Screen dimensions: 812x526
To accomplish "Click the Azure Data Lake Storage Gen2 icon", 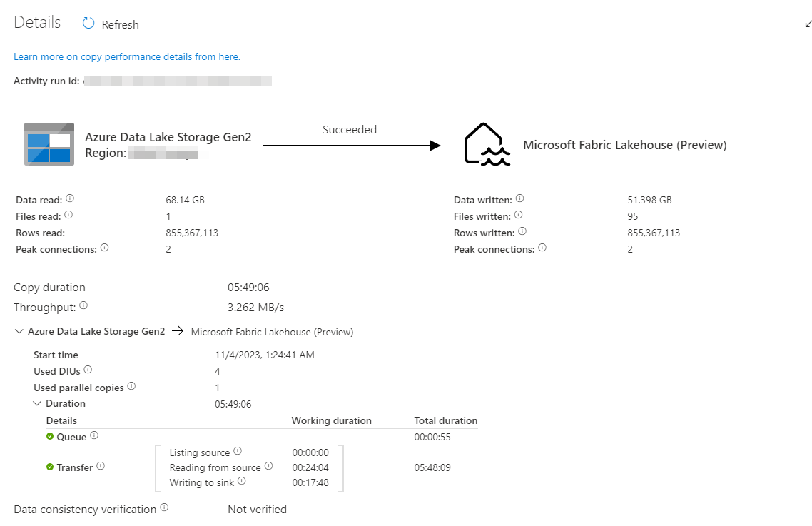I will coord(49,144).
